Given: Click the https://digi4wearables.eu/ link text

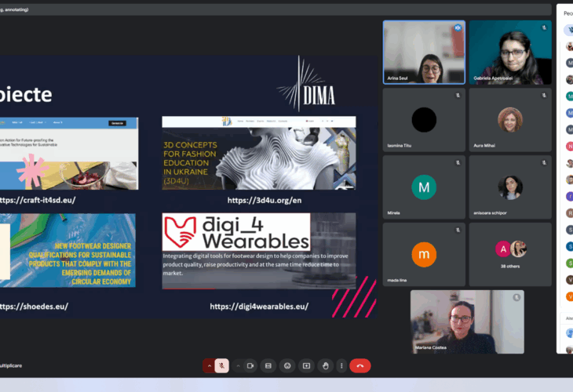Looking at the screenshot, I should [259, 307].
